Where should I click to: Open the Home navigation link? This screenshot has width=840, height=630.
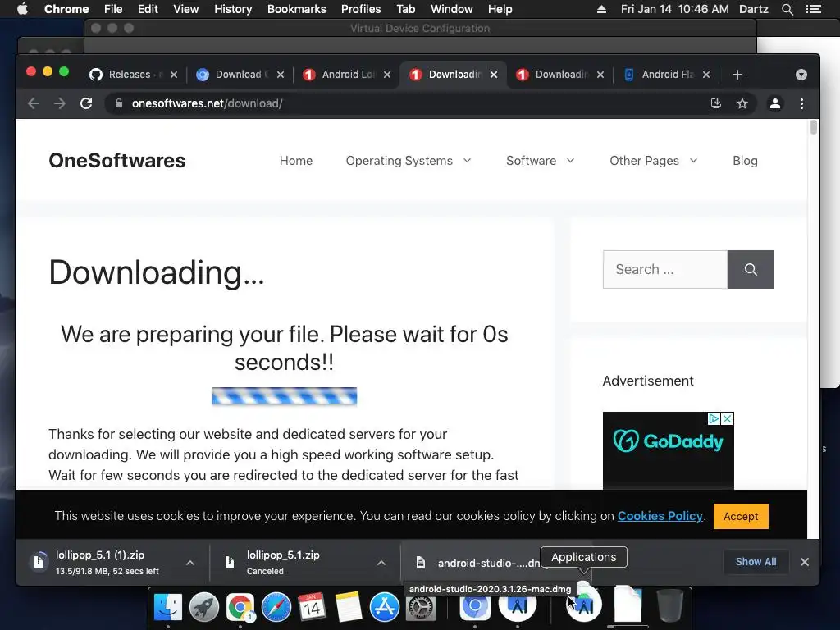pos(295,161)
